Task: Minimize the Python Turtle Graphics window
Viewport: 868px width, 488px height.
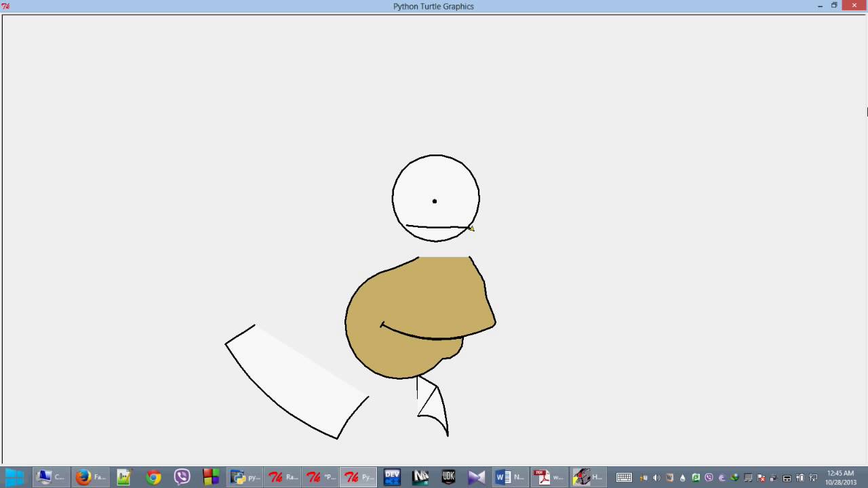Action: (x=821, y=6)
